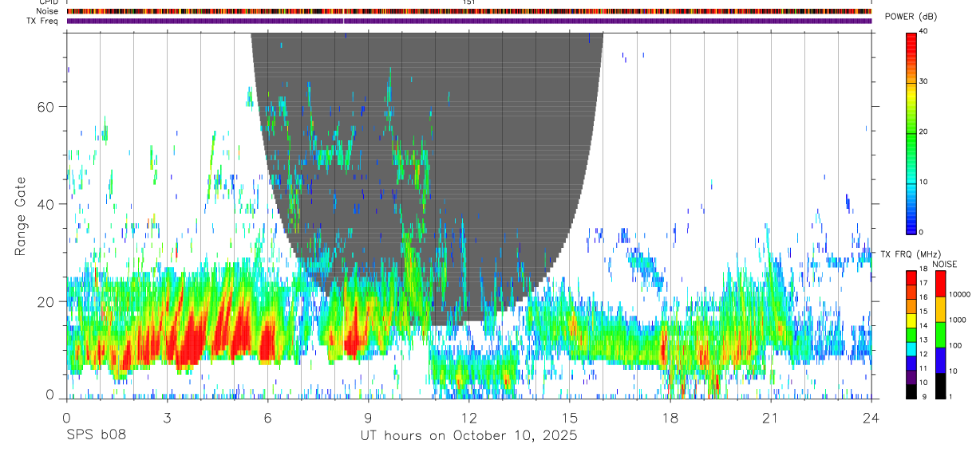The image size is (980, 452).
Task: Click the 'TX Freq' strip label at top
Action: 43,21
